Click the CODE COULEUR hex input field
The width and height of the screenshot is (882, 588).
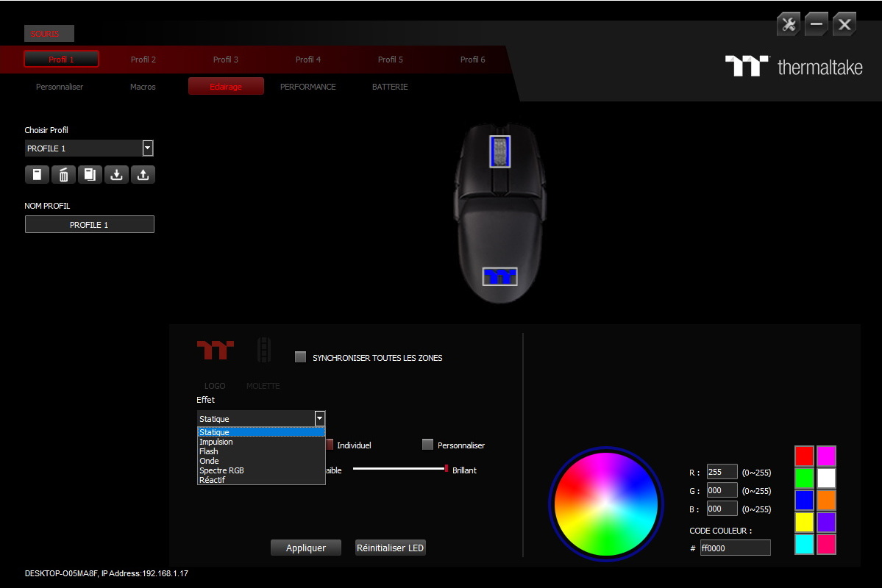coord(735,548)
